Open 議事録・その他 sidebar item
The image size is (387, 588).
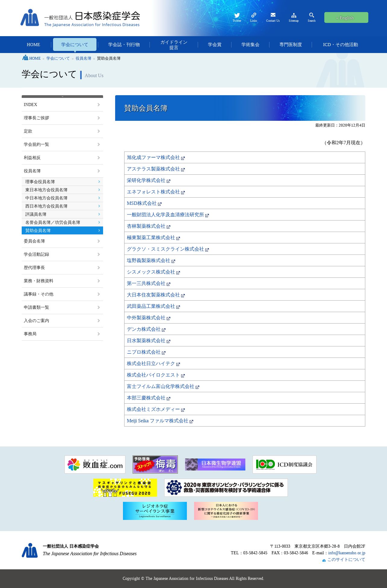click(62, 294)
